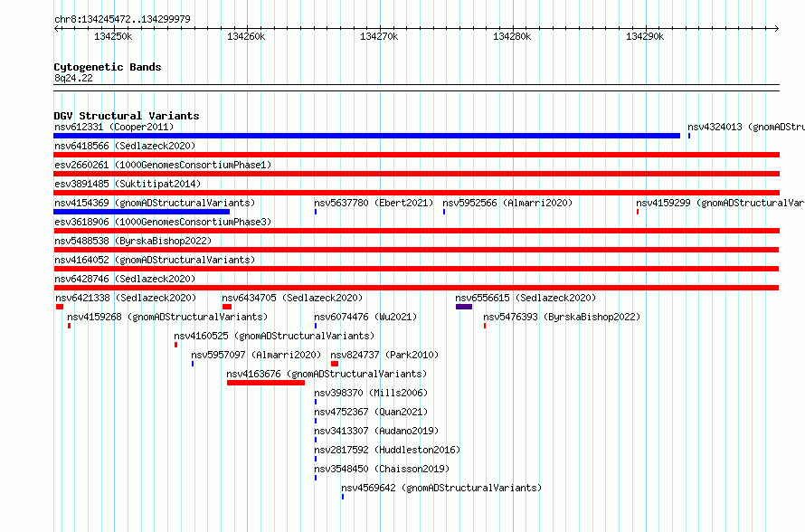
Task: Select the small red nsv824737 bar
Action: coord(335,364)
